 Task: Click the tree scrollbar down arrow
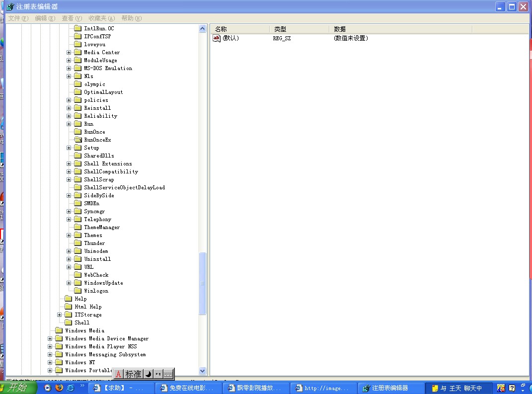point(203,371)
